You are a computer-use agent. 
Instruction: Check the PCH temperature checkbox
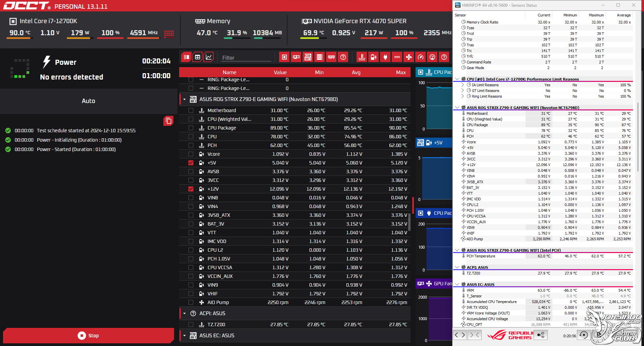pyautogui.click(x=191, y=145)
